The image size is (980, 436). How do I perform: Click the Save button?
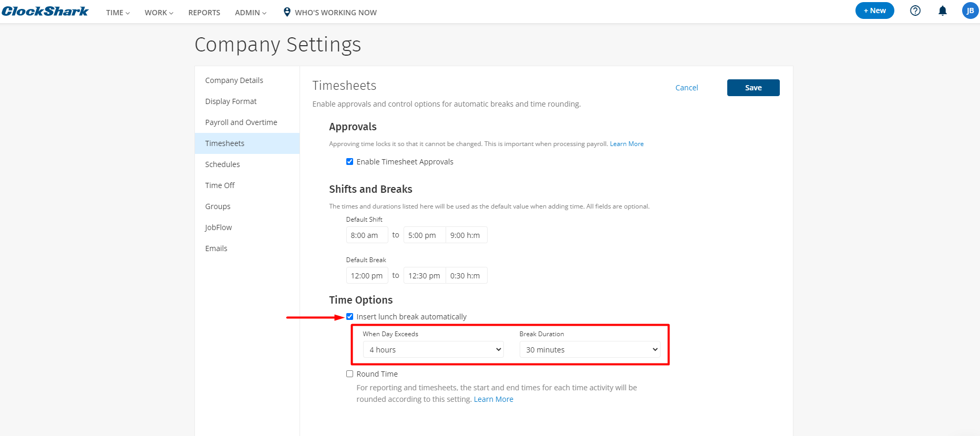tap(753, 88)
